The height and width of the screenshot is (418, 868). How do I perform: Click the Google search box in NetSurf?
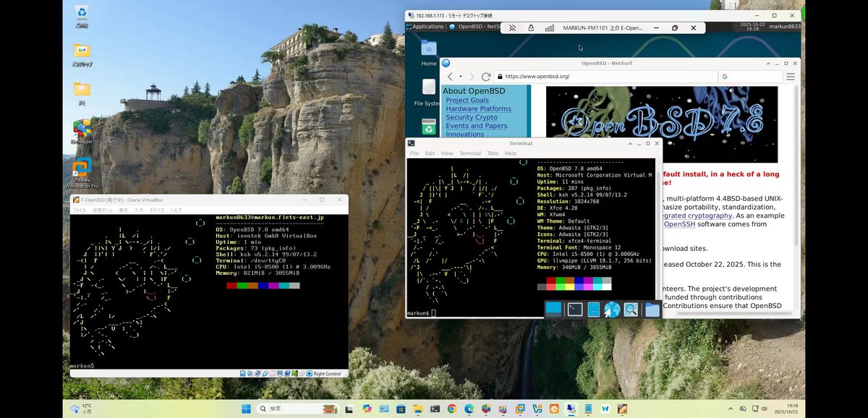pyautogui.click(x=750, y=76)
